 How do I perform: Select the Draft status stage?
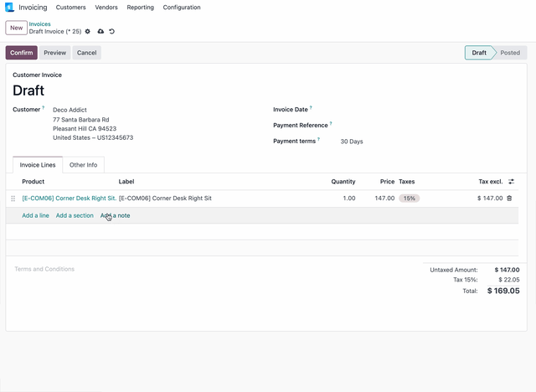(x=479, y=53)
